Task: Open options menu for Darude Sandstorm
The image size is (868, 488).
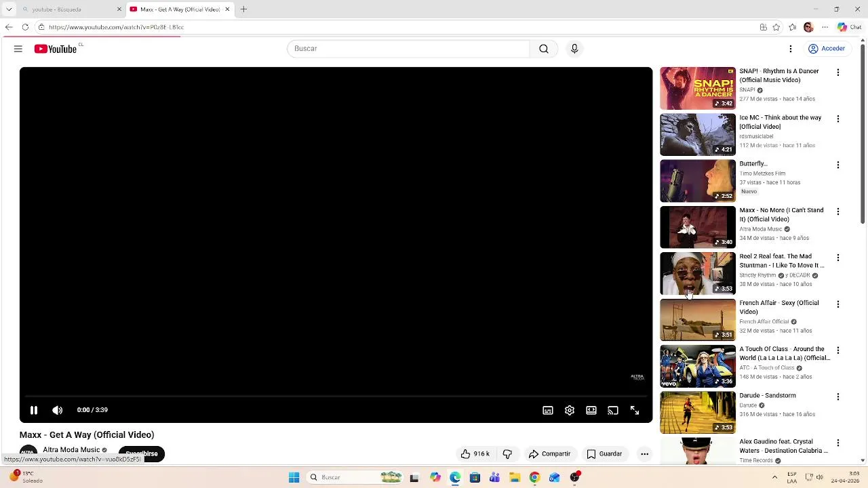Action: (838, 396)
